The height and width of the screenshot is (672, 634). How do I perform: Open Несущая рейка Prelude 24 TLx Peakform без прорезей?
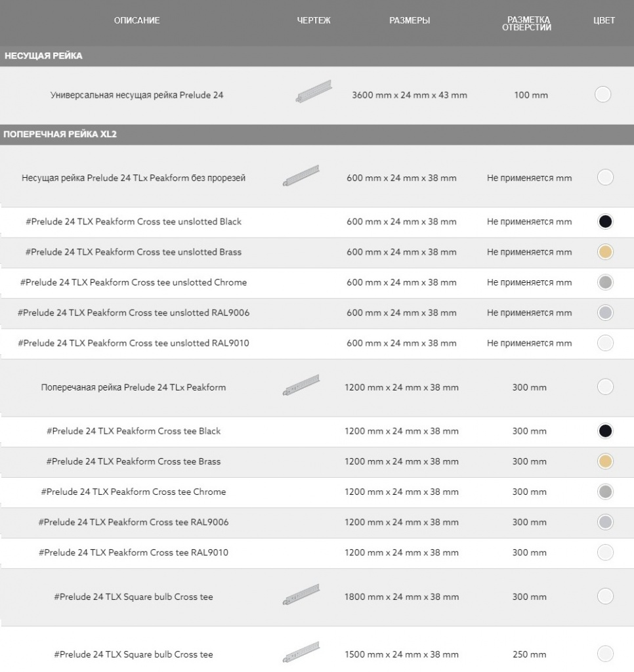point(133,178)
